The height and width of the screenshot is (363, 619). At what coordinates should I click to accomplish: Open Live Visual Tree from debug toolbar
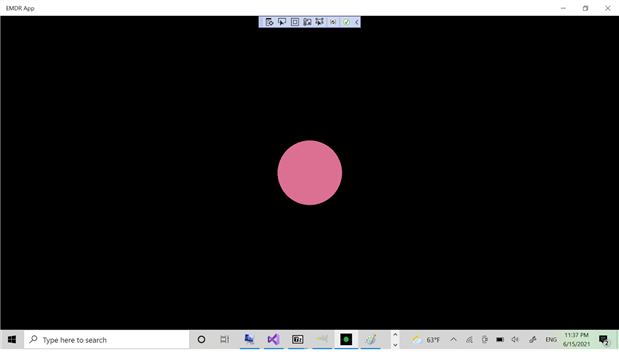click(269, 22)
